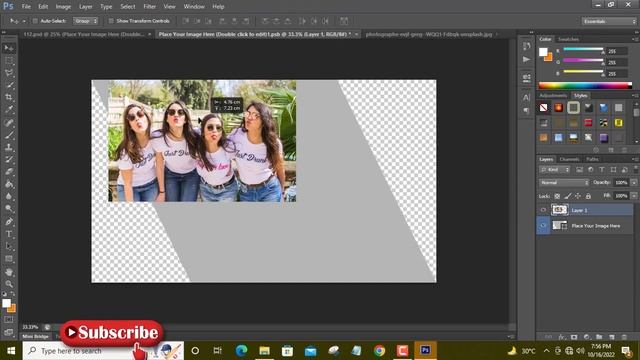Select the Move tool in the toolbox
Viewport: 640px width, 360px height.
pos(9,48)
